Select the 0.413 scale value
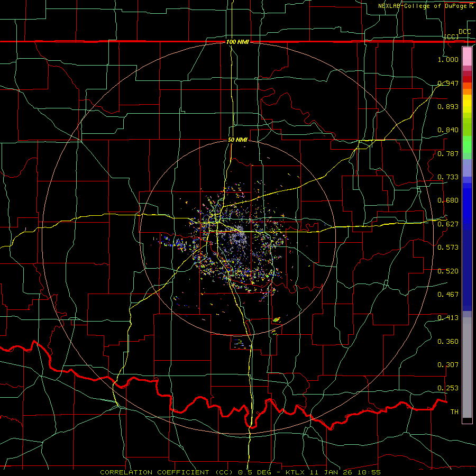Image resolution: width=476 pixels, height=476 pixels. coord(448,318)
